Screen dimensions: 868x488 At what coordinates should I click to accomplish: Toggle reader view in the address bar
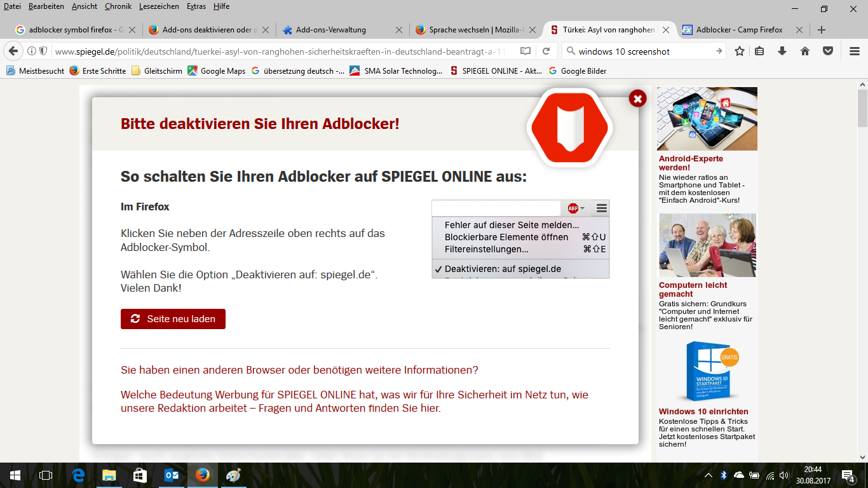526,51
